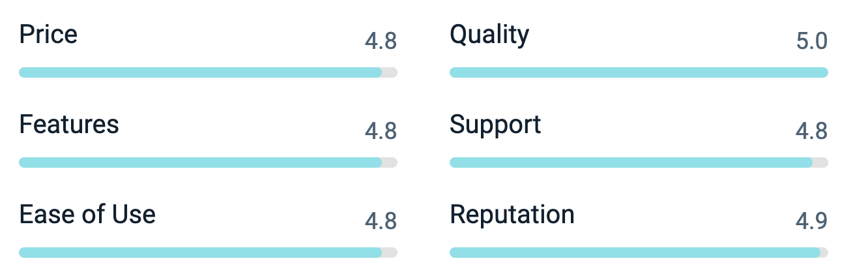This screenshot has height=278, width=868.
Task: Click the gray unfilled end of Price bar
Action: pyautogui.click(x=390, y=72)
